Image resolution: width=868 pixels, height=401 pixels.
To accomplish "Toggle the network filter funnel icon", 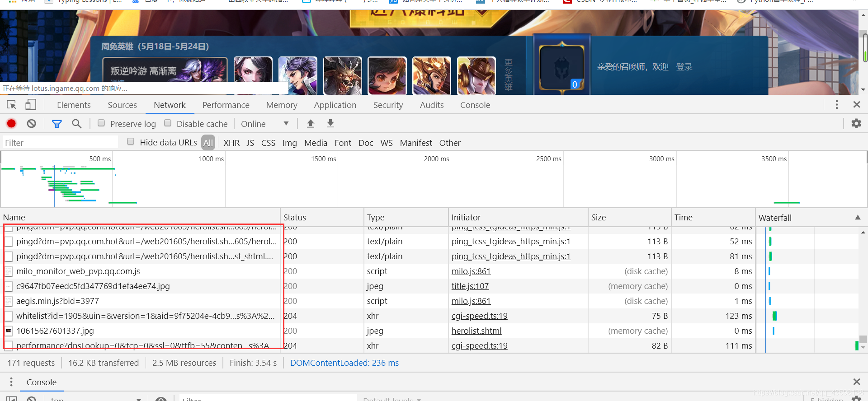I will click(x=57, y=124).
